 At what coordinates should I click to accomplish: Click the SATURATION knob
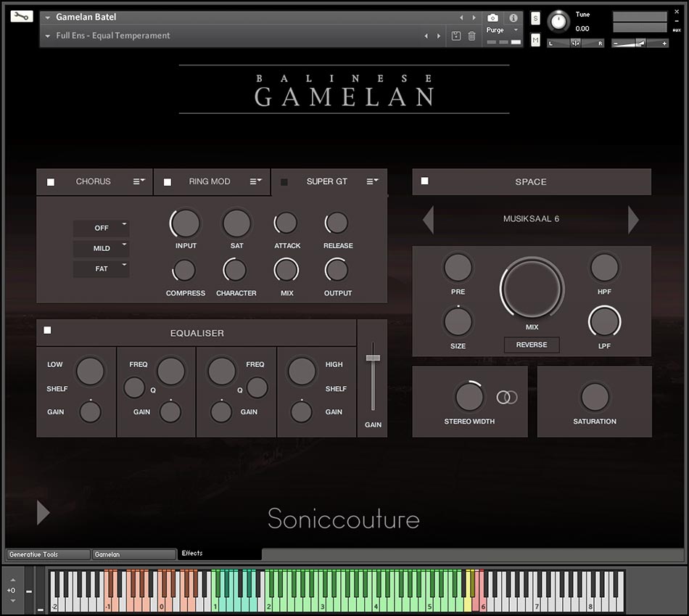[x=595, y=397]
